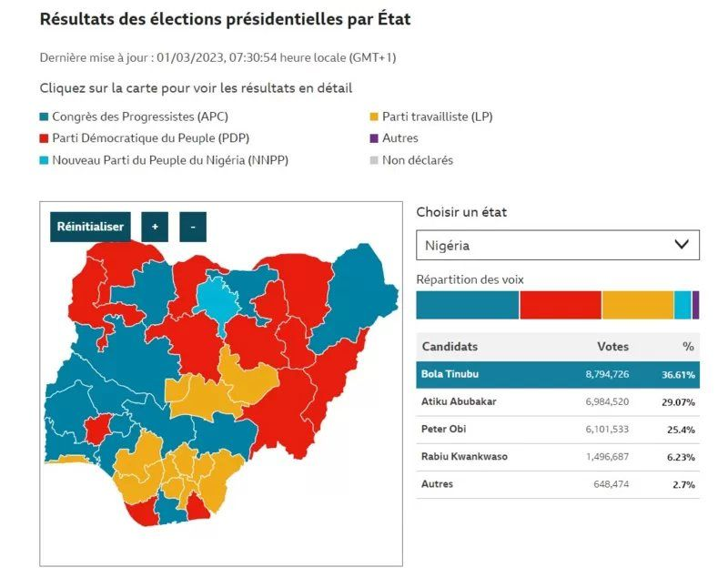Select the Bola Tinubu candidate row
Screen dimensions: 728x588
coord(557,374)
